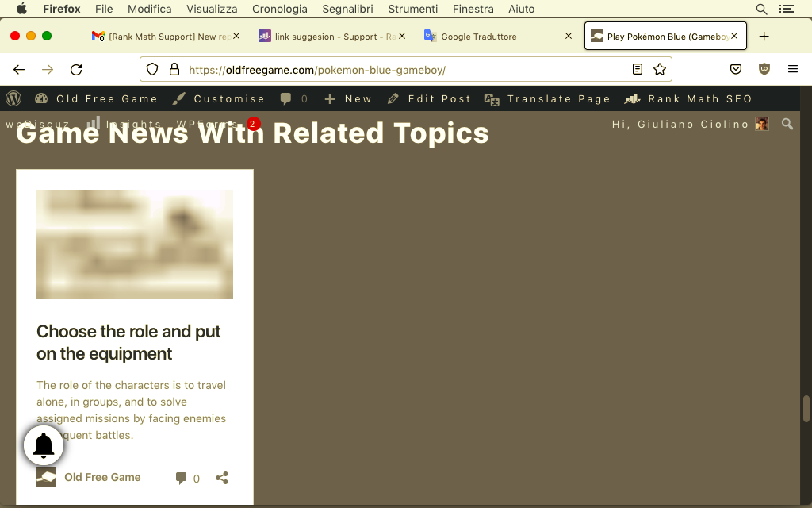The height and width of the screenshot is (508, 812).
Task: Click Translate Page in admin bar
Action: point(547,98)
